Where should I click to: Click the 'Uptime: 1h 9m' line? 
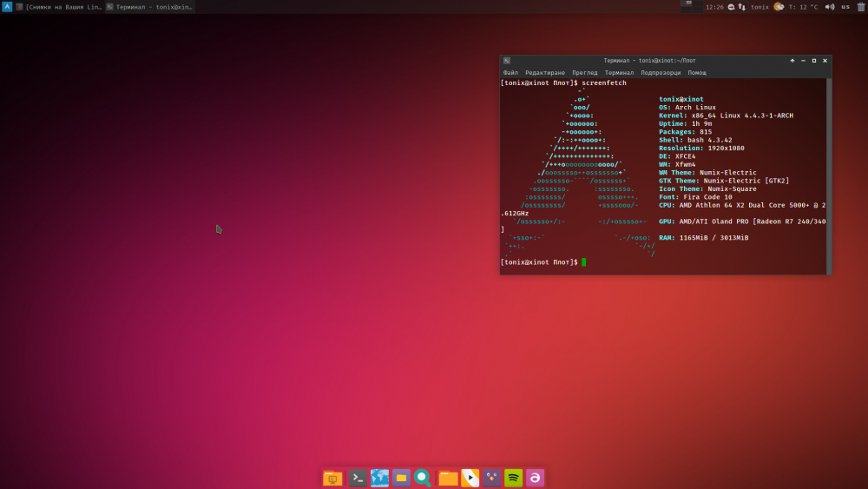point(686,124)
